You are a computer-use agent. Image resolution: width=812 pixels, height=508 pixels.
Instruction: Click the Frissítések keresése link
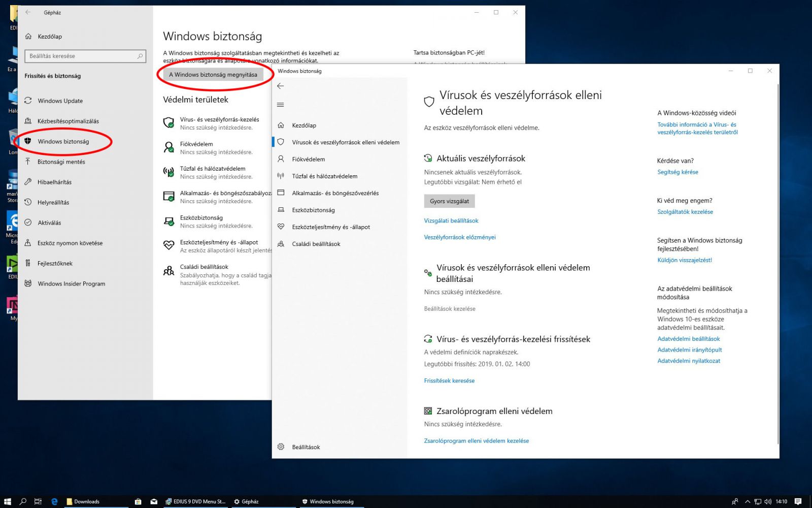pos(449,380)
